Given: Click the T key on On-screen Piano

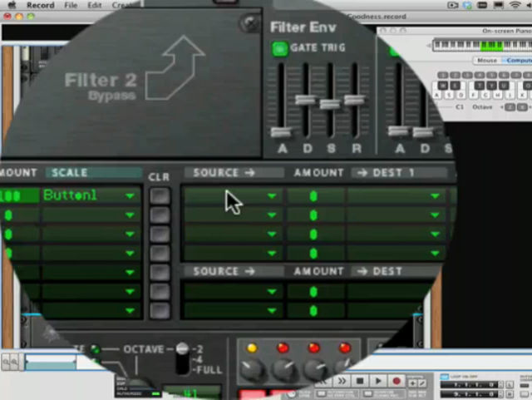Looking at the screenshot, I should click(479, 85).
